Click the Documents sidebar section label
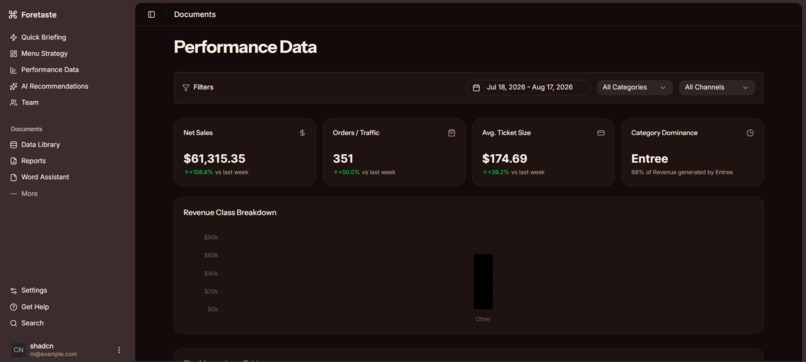This screenshot has width=806, height=362. [27, 129]
